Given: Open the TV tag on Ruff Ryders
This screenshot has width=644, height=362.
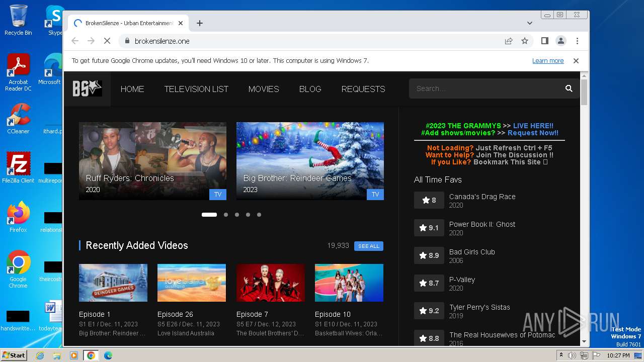Looking at the screenshot, I should [x=218, y=194].
